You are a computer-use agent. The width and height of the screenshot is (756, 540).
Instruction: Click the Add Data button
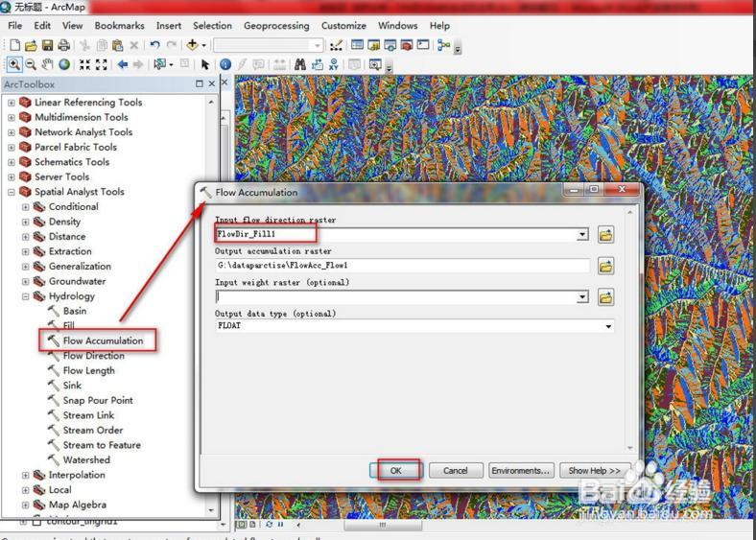pyautogui.click(x=192, y=45)
